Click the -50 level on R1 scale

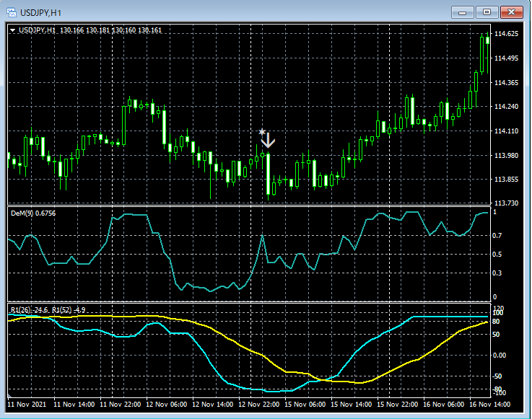pyautogui.click(x=497, y=376)
